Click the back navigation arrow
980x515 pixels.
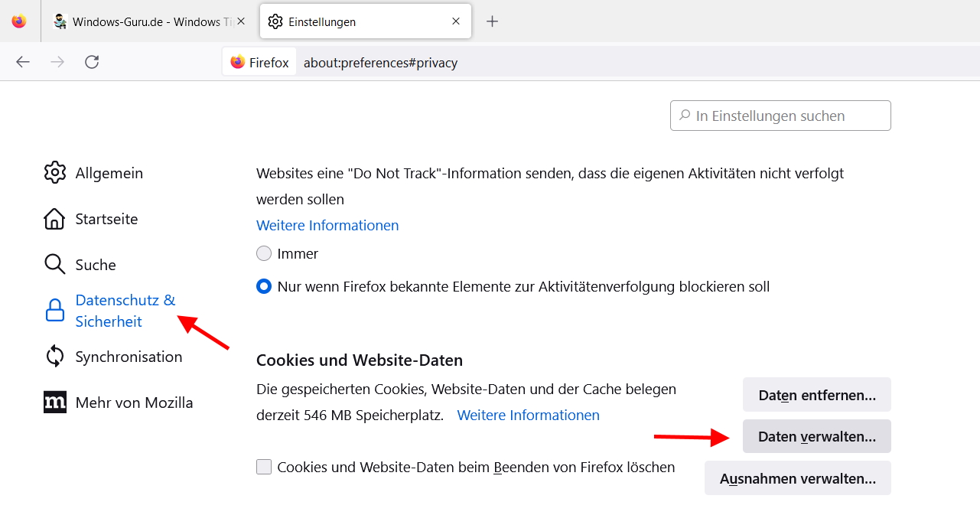coord(22,62)
